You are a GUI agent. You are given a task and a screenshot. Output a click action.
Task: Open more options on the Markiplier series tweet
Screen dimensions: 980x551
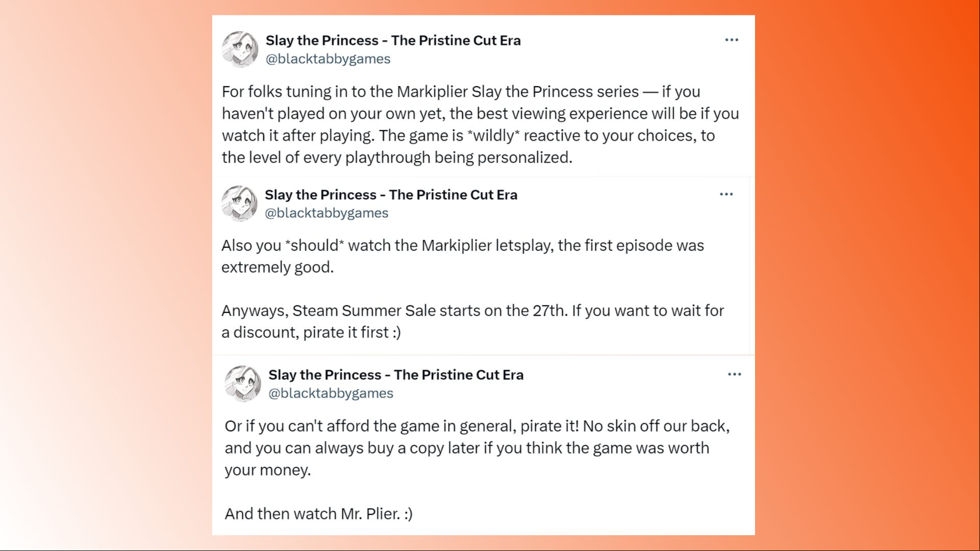pyautogui.click(x=732, y=40)
